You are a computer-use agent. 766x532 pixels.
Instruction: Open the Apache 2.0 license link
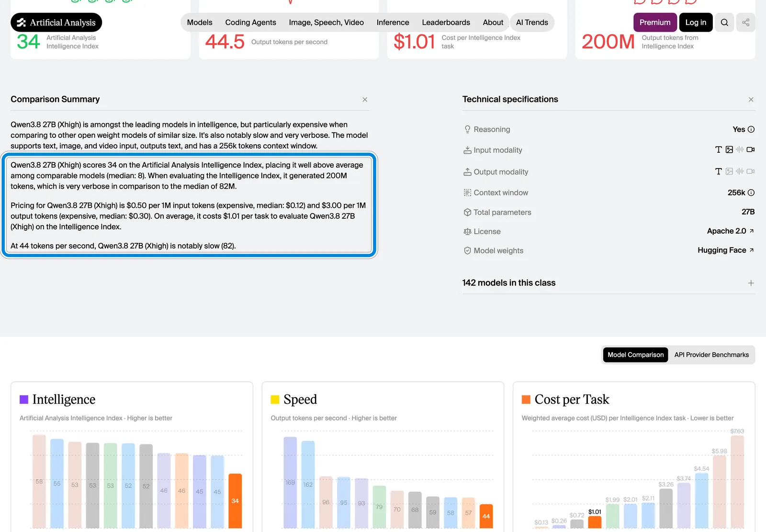click(731, 231)
